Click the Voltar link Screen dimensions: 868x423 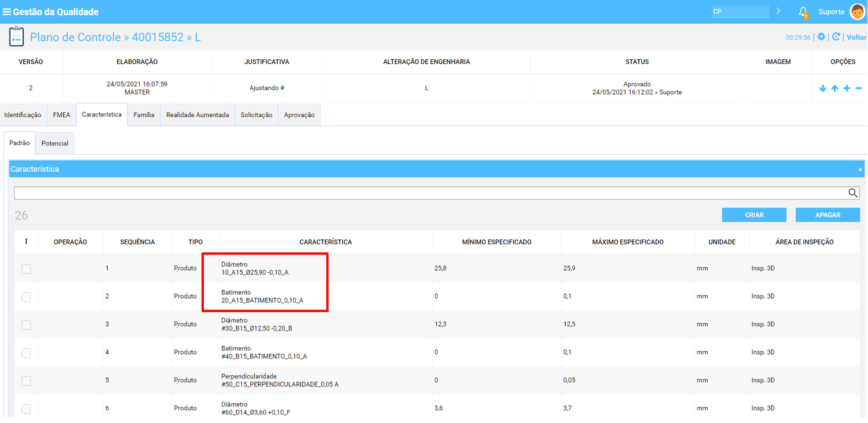point(856,37)
